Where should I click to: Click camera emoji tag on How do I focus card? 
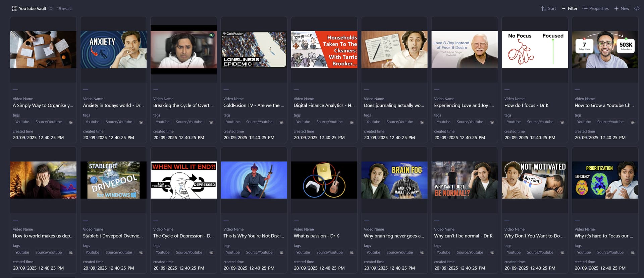pos(562,122)
